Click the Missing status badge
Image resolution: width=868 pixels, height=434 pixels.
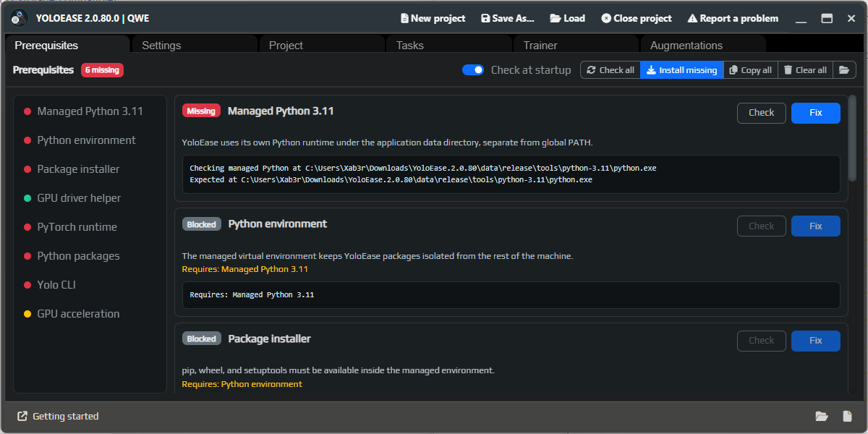coord(201,111)
